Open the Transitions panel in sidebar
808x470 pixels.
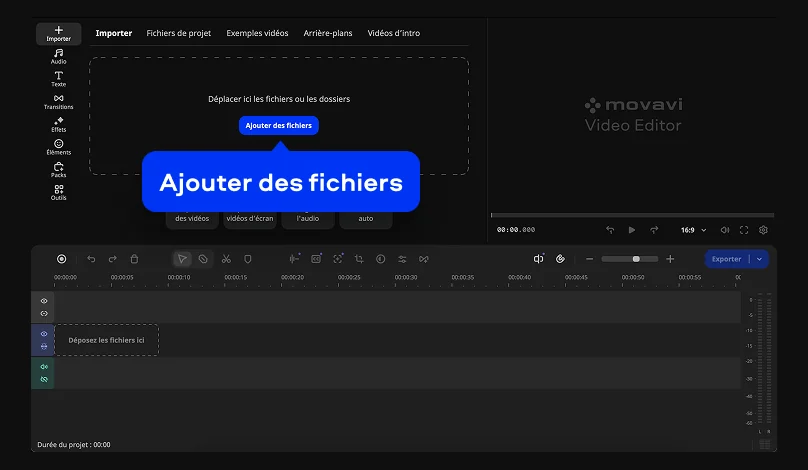pos(59,101)
